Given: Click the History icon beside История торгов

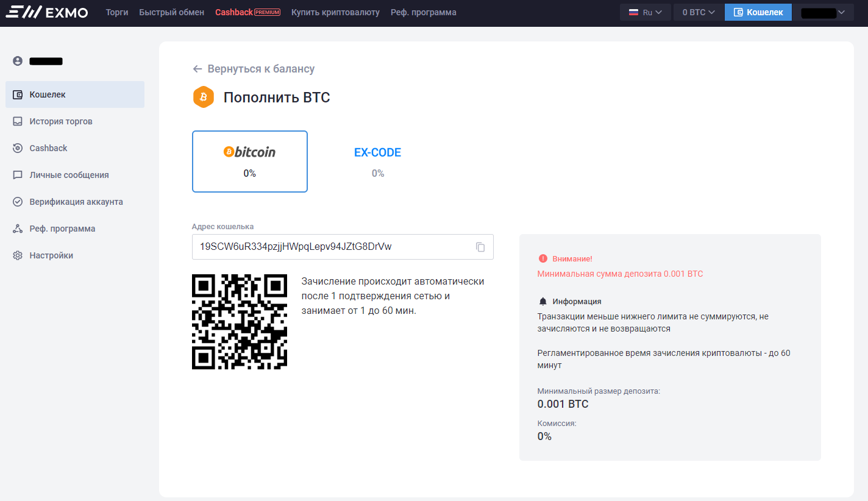Looking at the screenshot, I should 18,121.
